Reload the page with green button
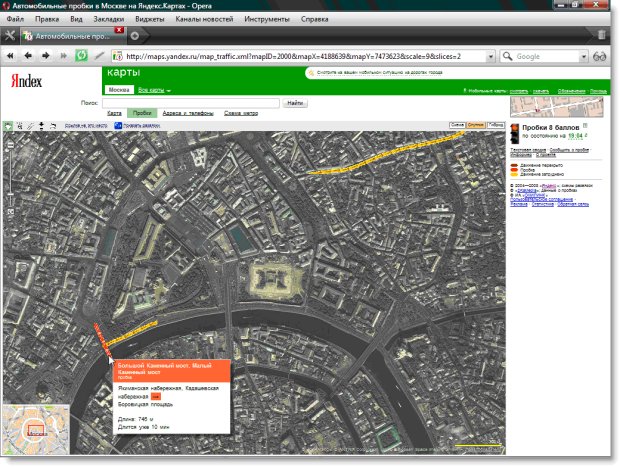 [81, 55]
